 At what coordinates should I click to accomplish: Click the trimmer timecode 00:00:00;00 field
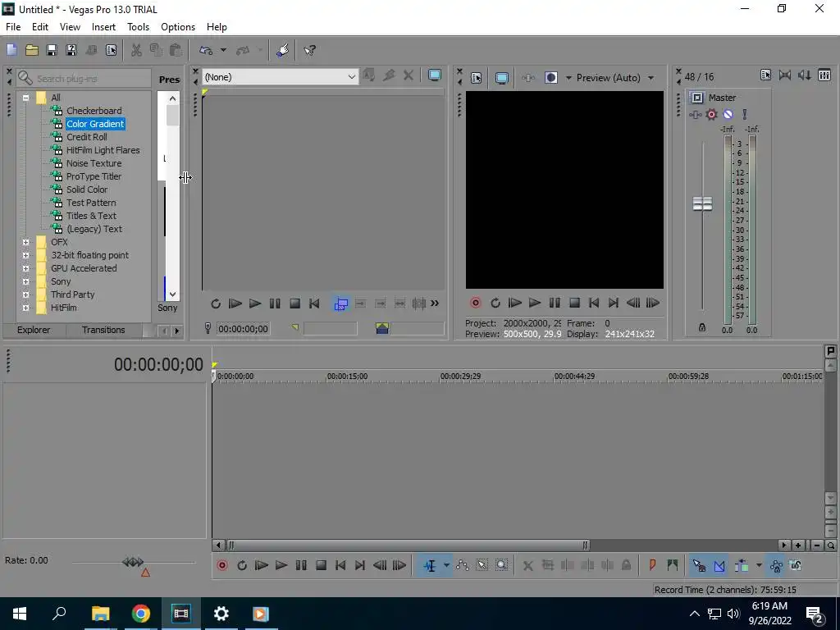(243, 329)
